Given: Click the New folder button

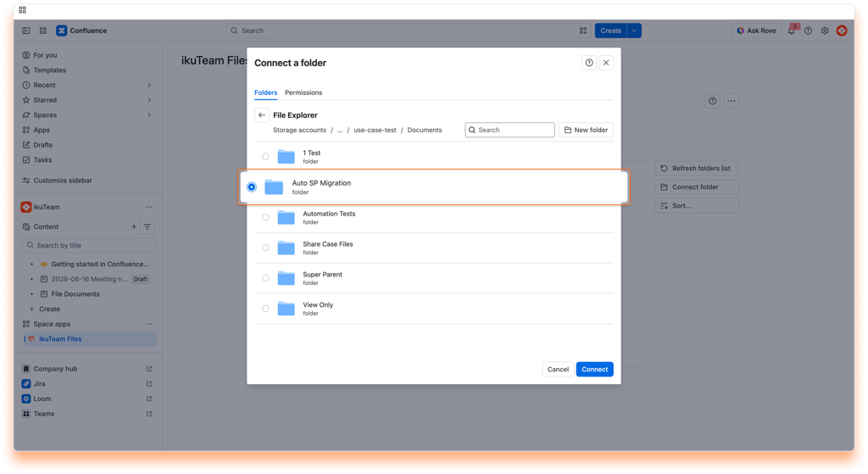Looking at the screenshot, I should pos(586,130).
